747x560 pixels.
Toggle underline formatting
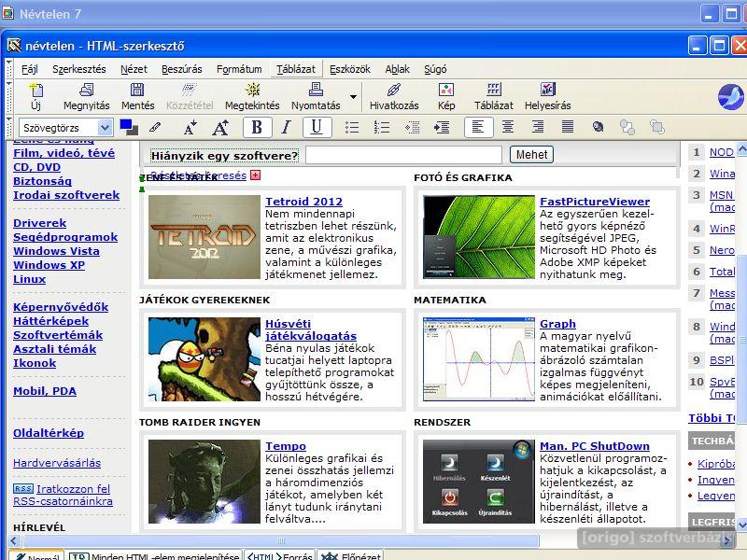coord(317,127)
